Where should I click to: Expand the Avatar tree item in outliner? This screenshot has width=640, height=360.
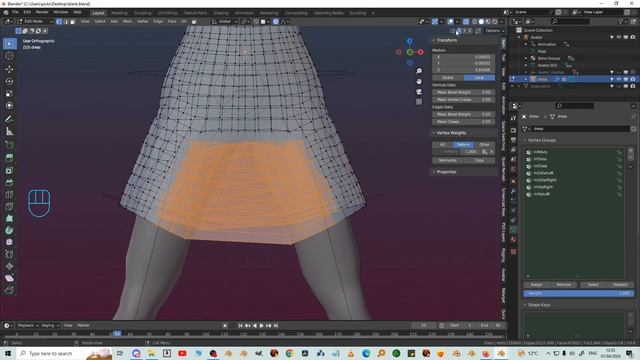click(519, 37)
